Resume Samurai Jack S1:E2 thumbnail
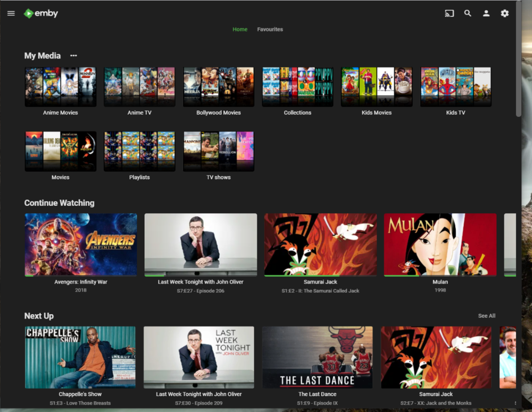 pos(320,245)
